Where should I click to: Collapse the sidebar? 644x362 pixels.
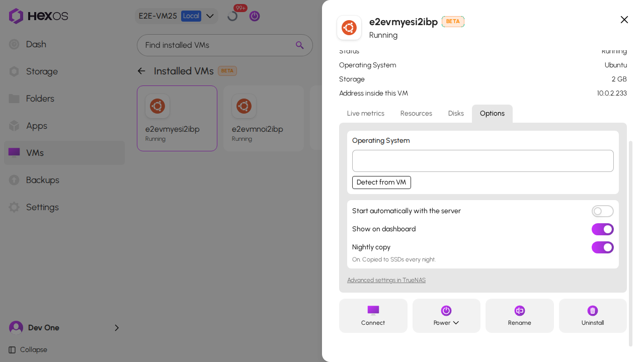click(x=28, y=350)
